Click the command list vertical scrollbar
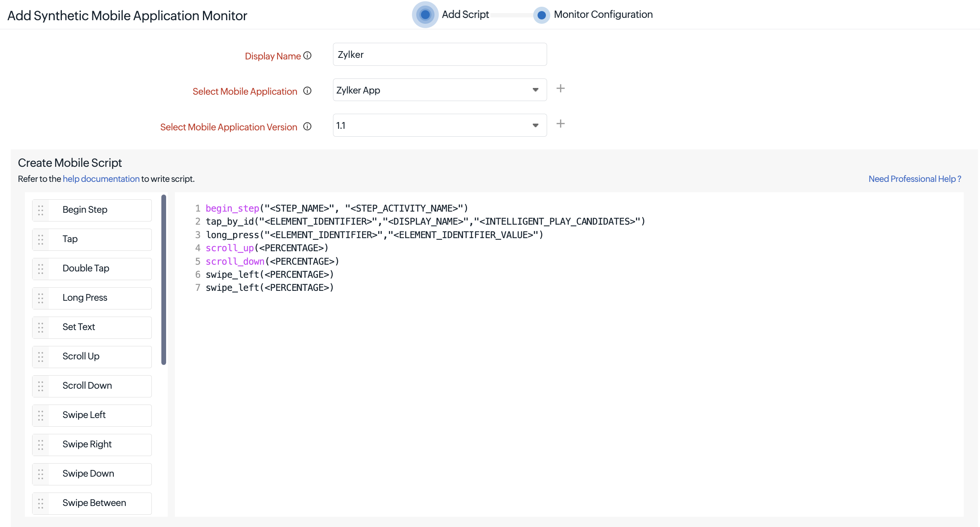Viewport: 980px width, 527px height. pyautogui.click(x=164, y=279)
